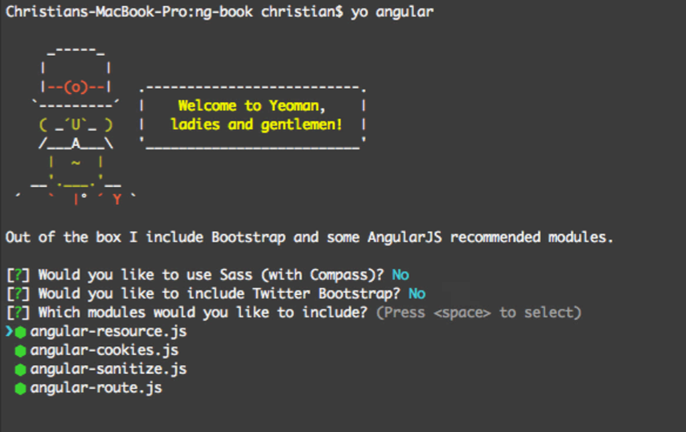This screenshot has height=432, width=686.
Task: Select the angular-route.js text row
Action: click(x=96, y=388)
